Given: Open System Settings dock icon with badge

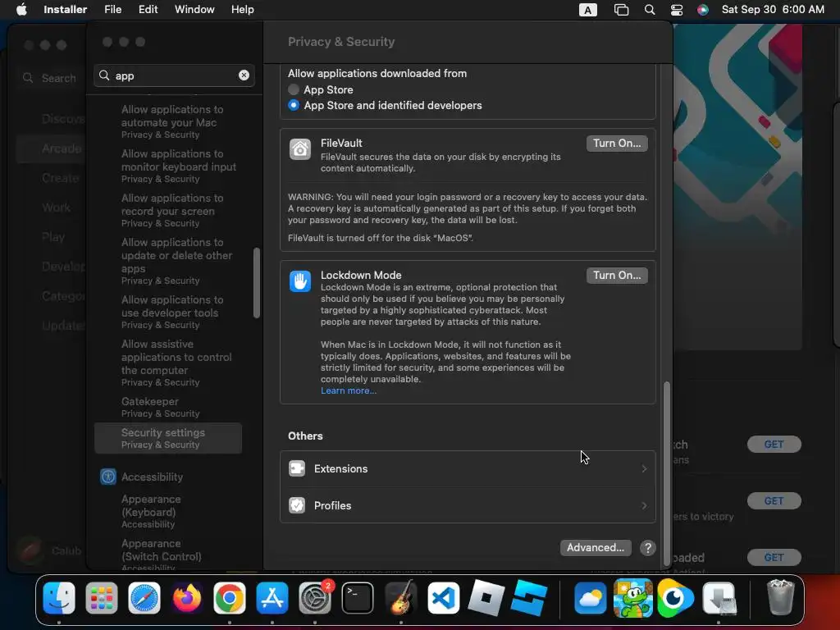Looking at the screenshot, I should pyautogui.click(x=315, y=598).
